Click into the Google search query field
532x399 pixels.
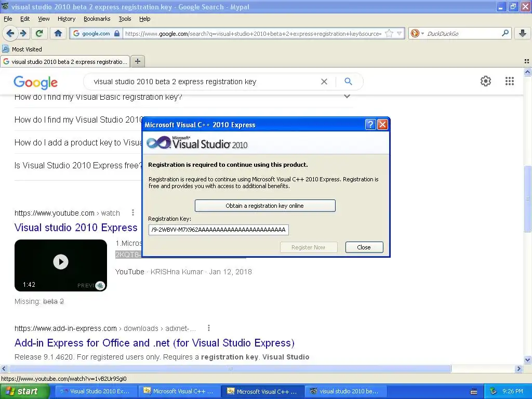(x=204, y=82)
